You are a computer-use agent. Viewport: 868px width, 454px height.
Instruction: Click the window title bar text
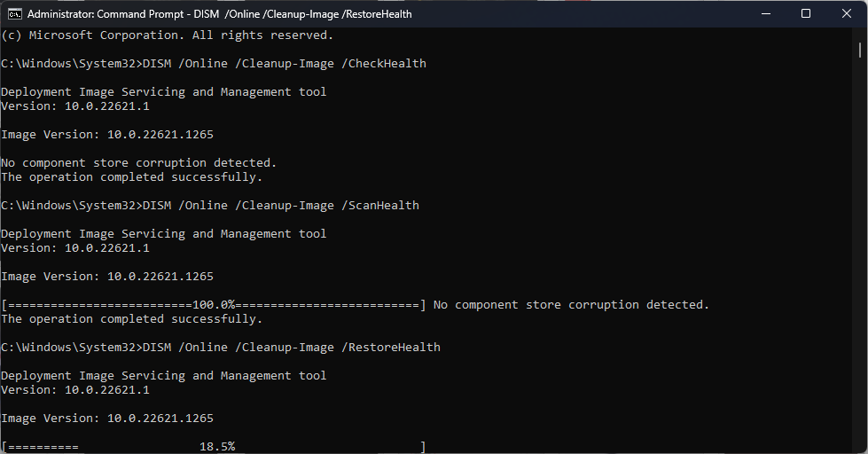[219, 14]
